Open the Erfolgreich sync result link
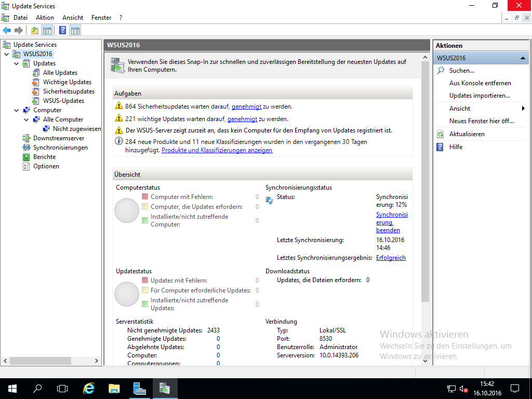This screenshot has width=532, height=399. click(391, 258)
